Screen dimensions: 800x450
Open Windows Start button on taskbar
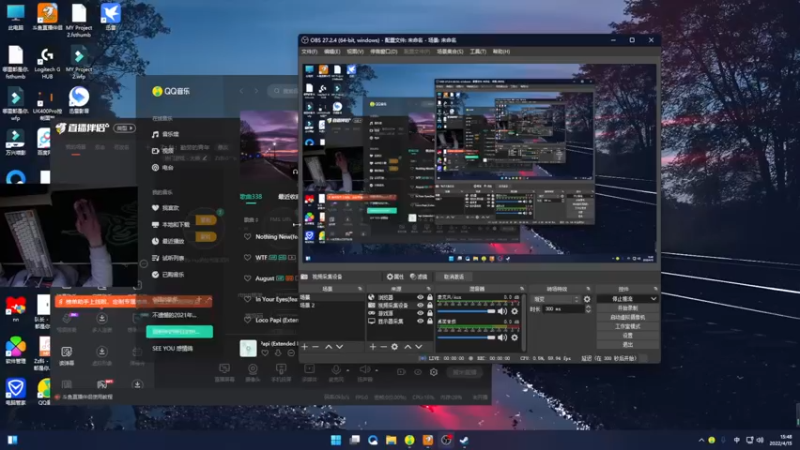pos(336,440)
